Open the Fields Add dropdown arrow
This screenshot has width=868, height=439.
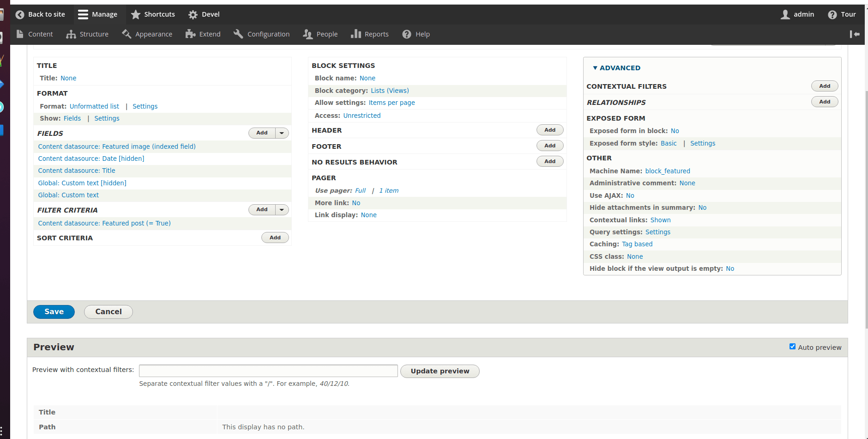282,133
